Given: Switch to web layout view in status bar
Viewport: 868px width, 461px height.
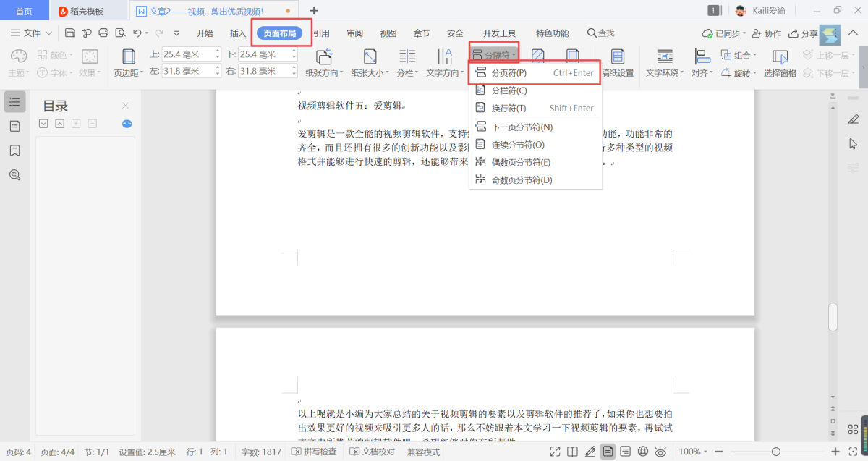Looking at the screenshot, I should pyautogui.click(x=642, y=452).
